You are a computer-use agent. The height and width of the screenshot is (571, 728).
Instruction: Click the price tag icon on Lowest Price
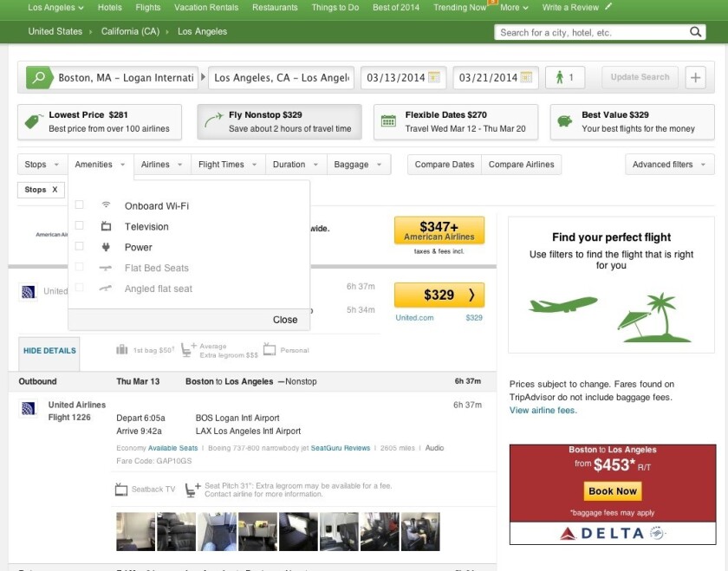(32, 121)
